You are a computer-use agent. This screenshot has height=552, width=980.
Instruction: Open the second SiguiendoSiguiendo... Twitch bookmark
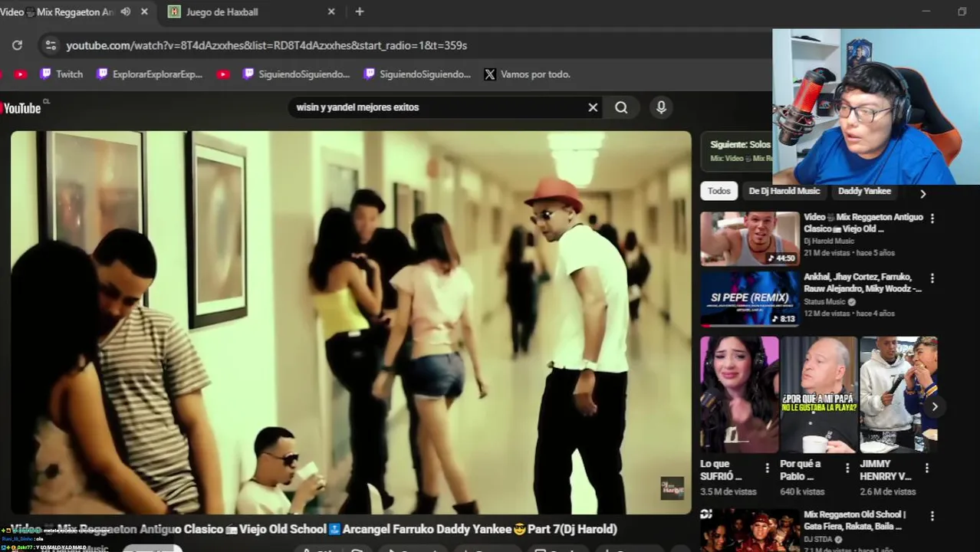416,74
